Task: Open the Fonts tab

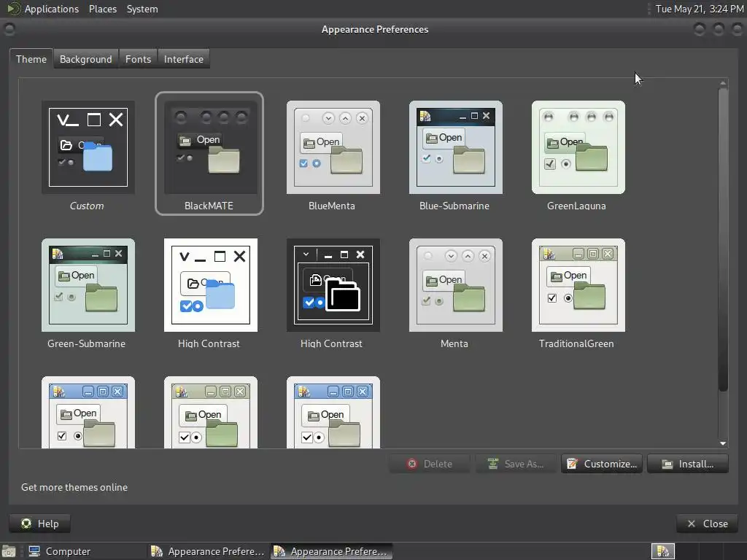Action: coord(138,59)
